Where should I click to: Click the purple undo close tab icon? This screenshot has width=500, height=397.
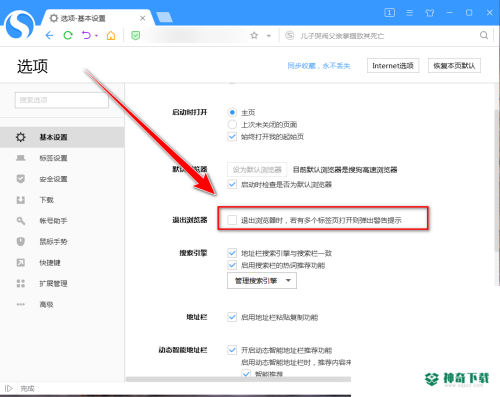(x=86, y=35)
